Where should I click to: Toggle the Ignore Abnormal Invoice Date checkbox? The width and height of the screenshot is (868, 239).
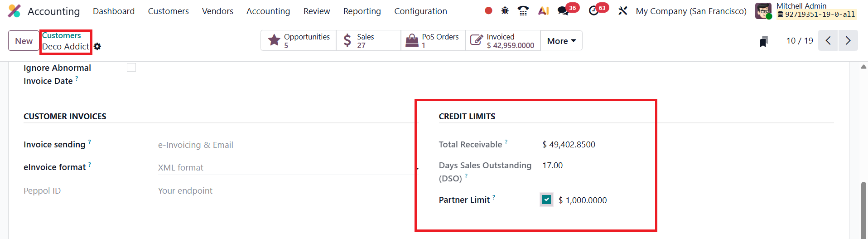tap(131, 68)
